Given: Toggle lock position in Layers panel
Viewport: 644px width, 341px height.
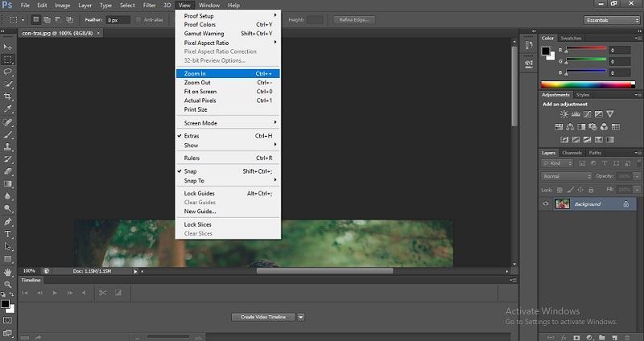Looking at the screenshot, I should pos(580,190).
